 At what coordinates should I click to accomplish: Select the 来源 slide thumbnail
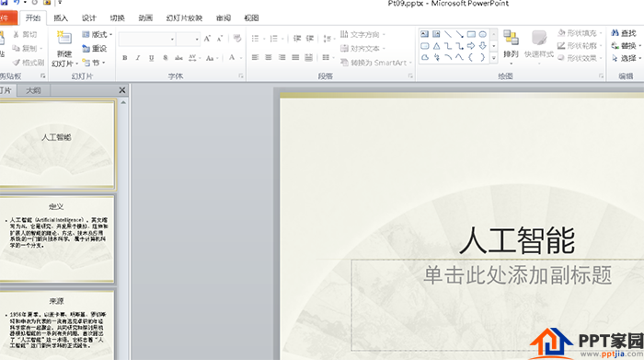coord(57,325)
